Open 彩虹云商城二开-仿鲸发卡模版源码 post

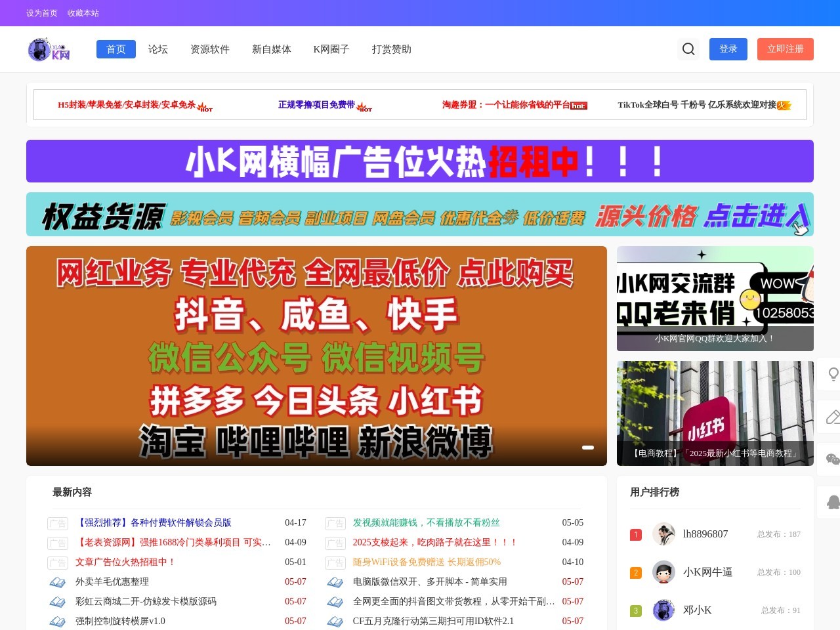[146, 602]
